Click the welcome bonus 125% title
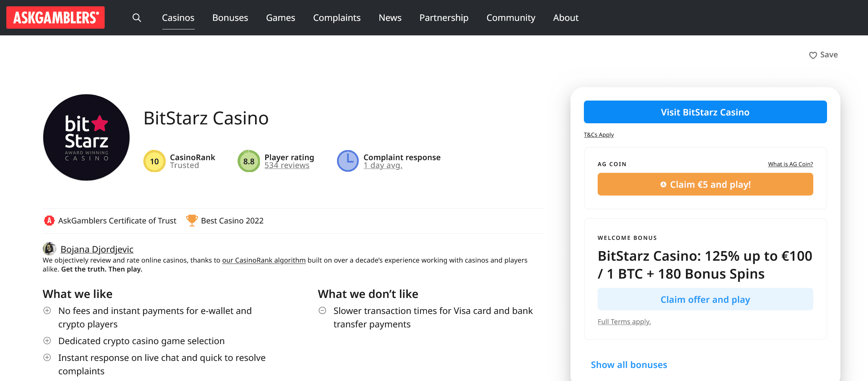This screenshot has height=381, width=868. (x=705, y=265)
